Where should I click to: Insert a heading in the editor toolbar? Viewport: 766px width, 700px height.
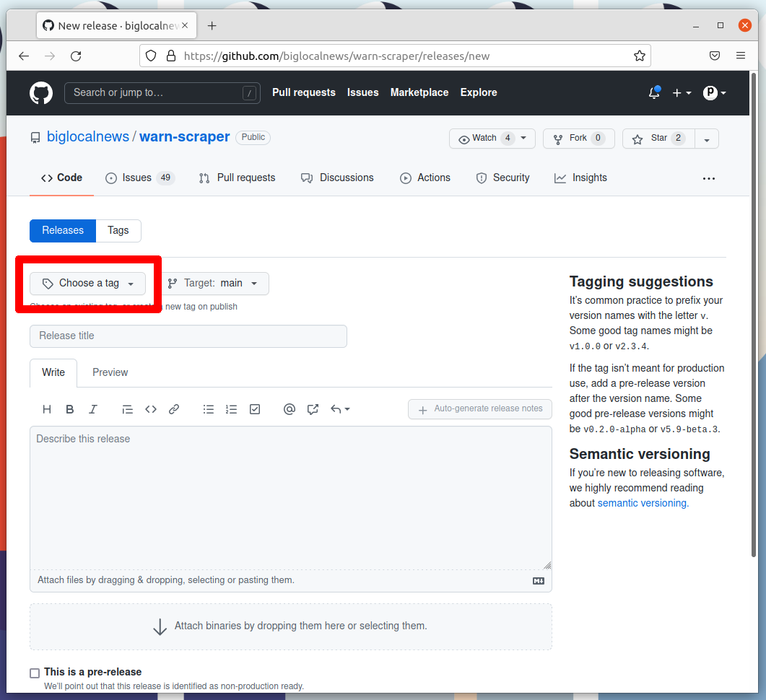47,409
